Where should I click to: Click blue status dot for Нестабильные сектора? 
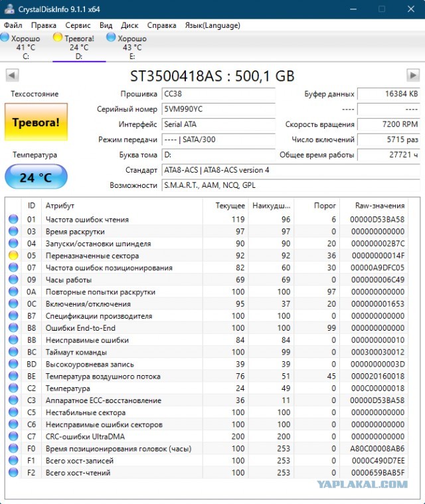point(13,412)
